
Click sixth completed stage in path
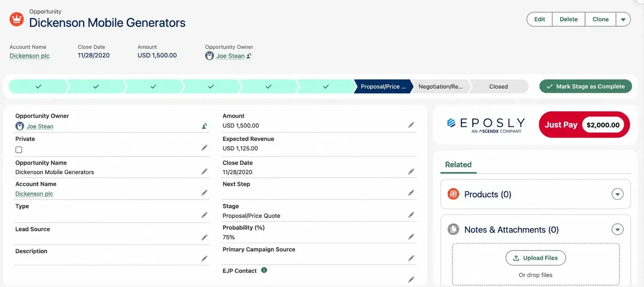(x=326, y=86)
